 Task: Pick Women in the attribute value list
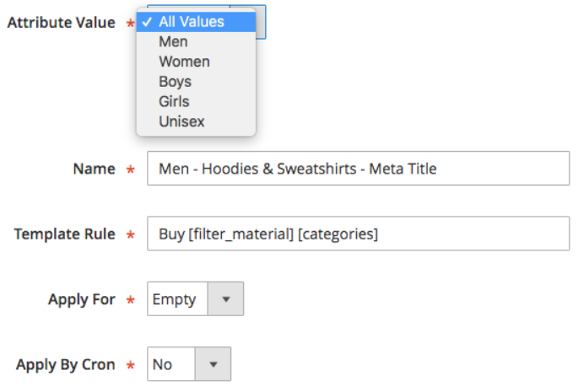pyautogui.click(x=184, y=62)
